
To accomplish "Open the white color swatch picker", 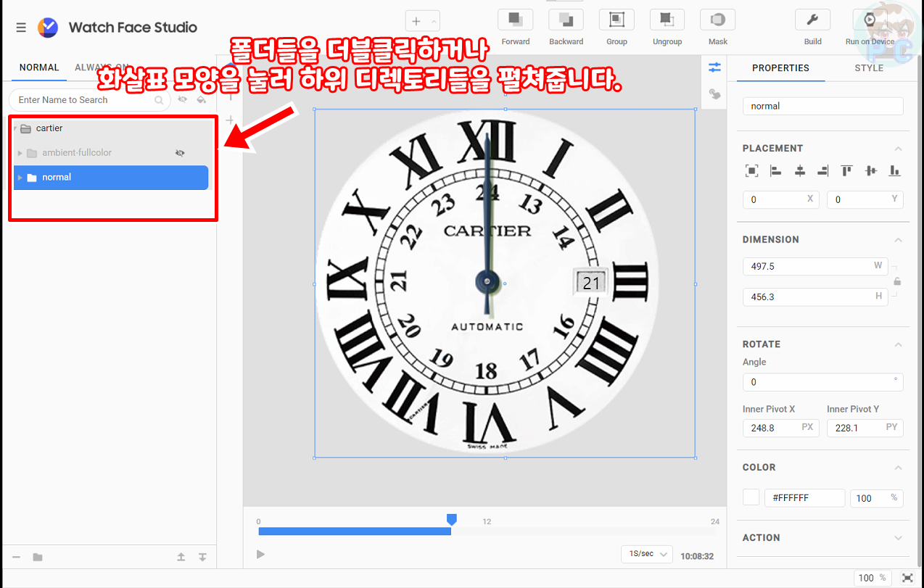I will [751, 497].
